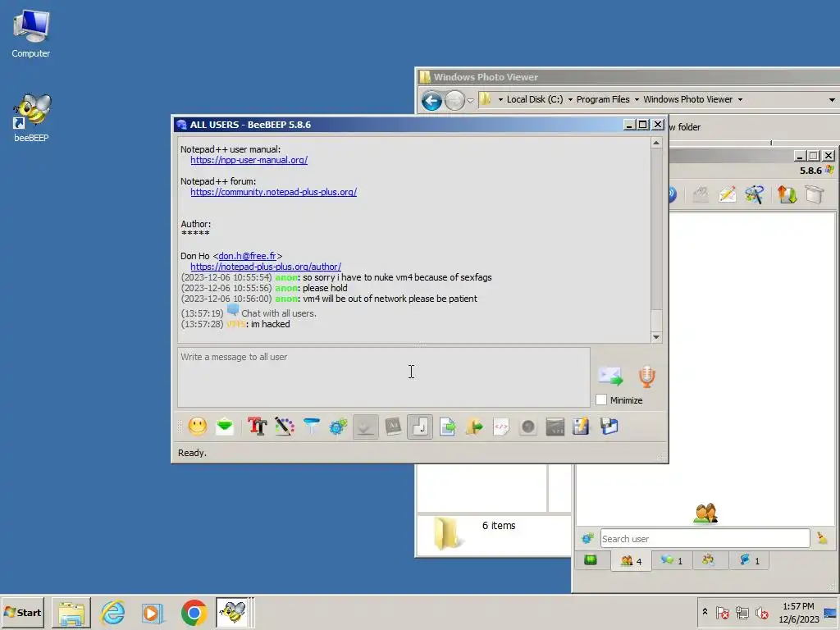Click the grayed envelope icon in BeeBEEP main toolbar
This screenshot has width=840, height=630.
[701, 194]
